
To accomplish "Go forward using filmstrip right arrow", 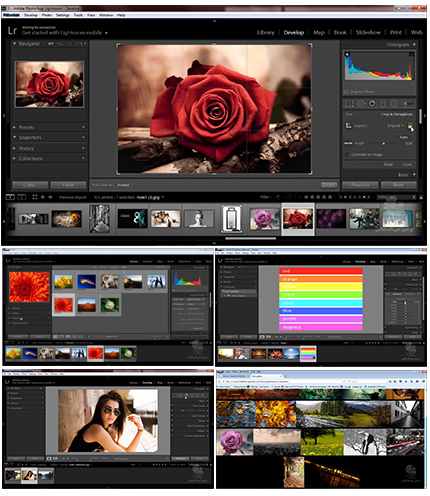I will coord(50,197).
